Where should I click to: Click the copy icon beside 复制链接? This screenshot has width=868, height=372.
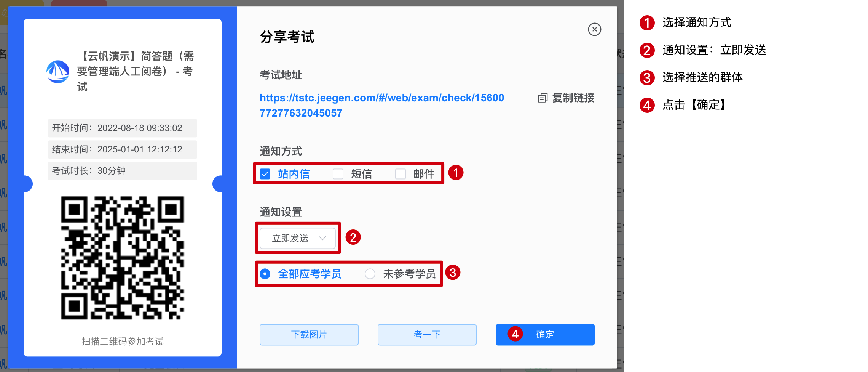pyautogui.click(x=542, y=98)
